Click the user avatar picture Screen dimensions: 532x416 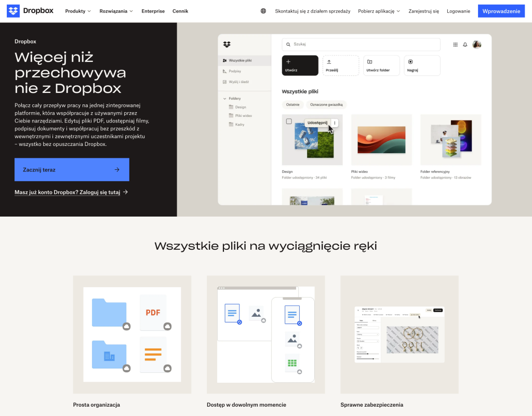click(x=477, y=45)
